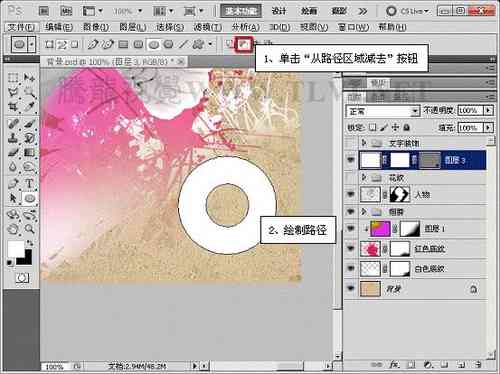Select the Clone Stamp tool

[13, 138]
